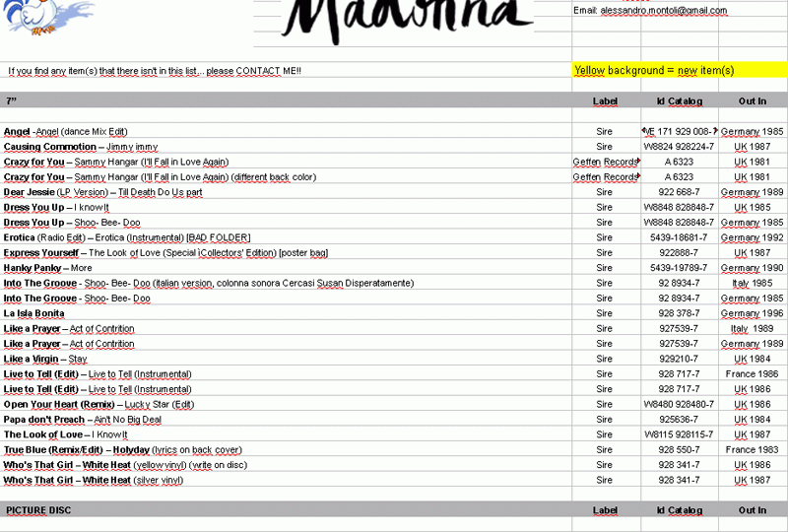Click the 'Germany 1990' cell
This screenshot has height=532, width=788.
[753, 268]
